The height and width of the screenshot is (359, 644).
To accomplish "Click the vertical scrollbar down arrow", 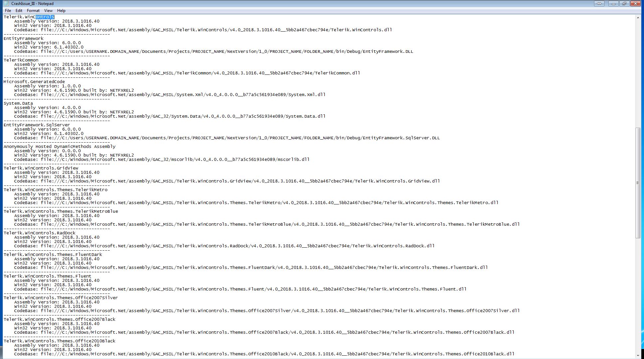I will coord(638,355).
